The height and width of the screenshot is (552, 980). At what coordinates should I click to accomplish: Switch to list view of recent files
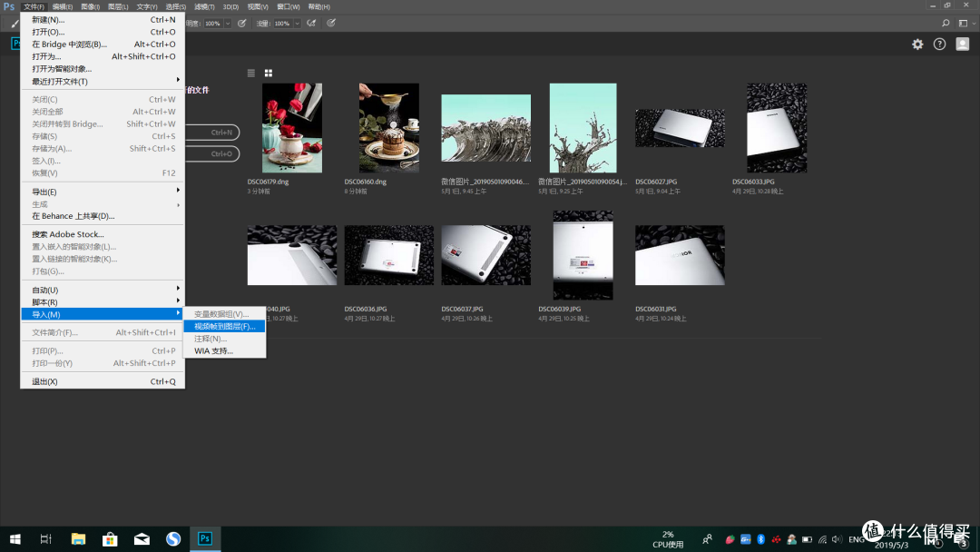(251, 74)
